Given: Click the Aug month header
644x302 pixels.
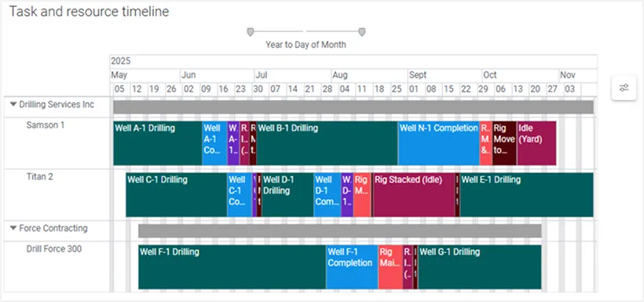Looking at the screenshot, I should pos(370,75).
